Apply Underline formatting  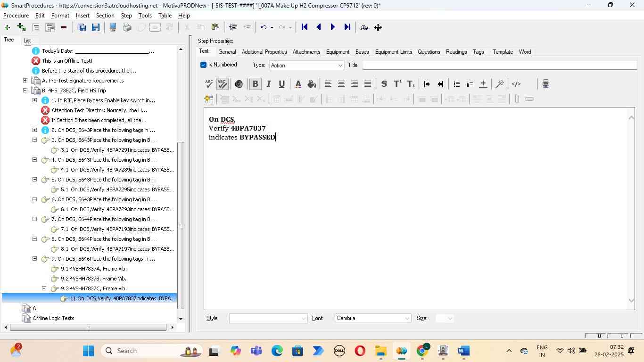(281, 84)
